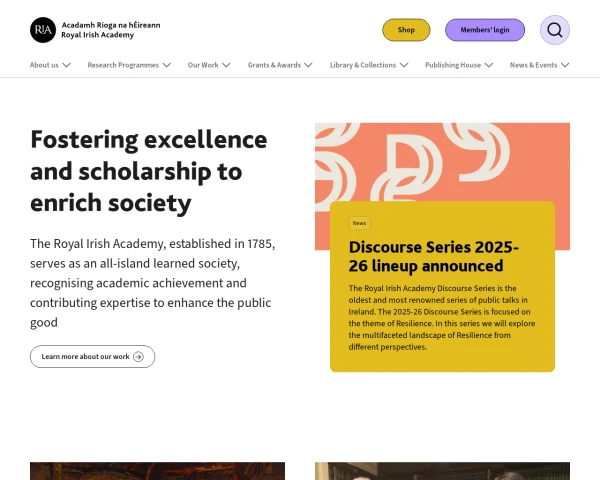
Task: Open the Publishing House menu
Action: [452, 65]
